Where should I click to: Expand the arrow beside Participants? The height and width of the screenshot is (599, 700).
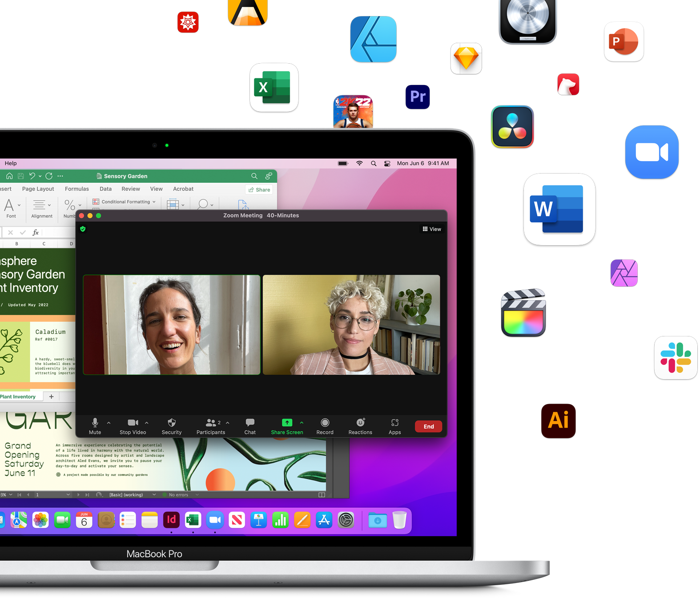pyautogui.click(x=228, y=423)
